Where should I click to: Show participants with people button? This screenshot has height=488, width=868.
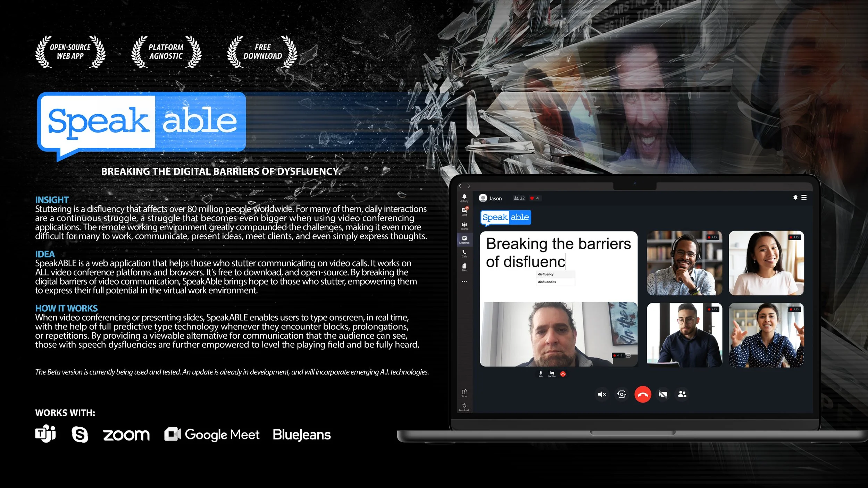682,394
